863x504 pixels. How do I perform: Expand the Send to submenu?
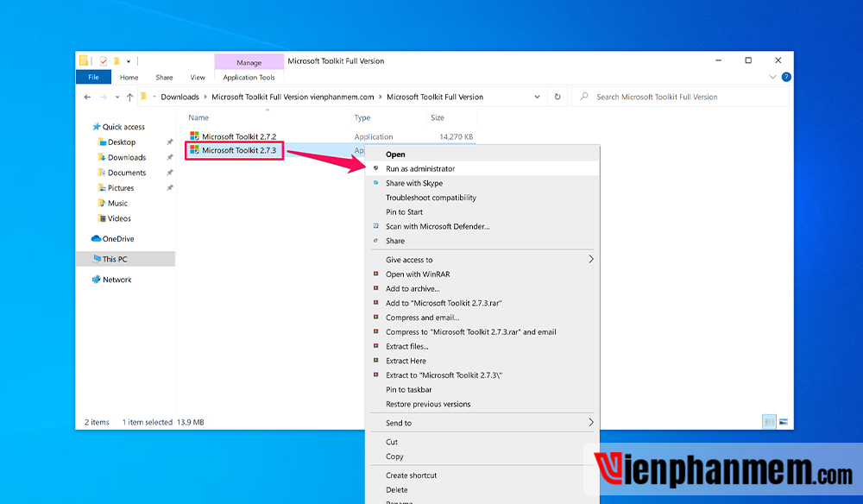tap(591, 423)
